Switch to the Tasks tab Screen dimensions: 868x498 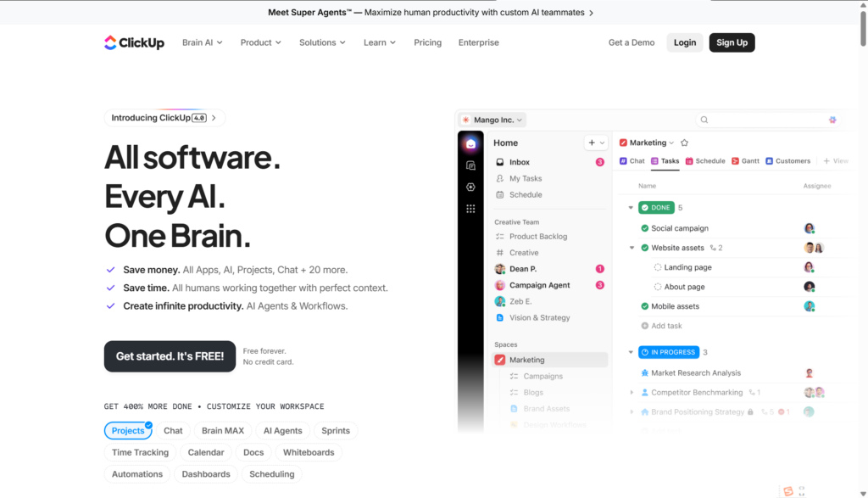pyautogui.click(x=665, y=161)
